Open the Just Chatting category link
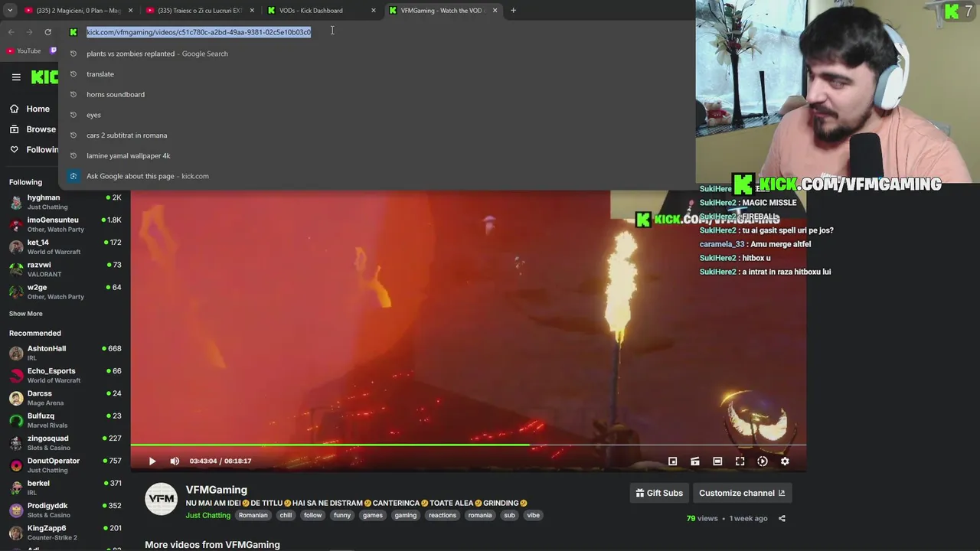The width and height of the screenshot is (980, 551). pyautogui.click(x=208, y=516)
